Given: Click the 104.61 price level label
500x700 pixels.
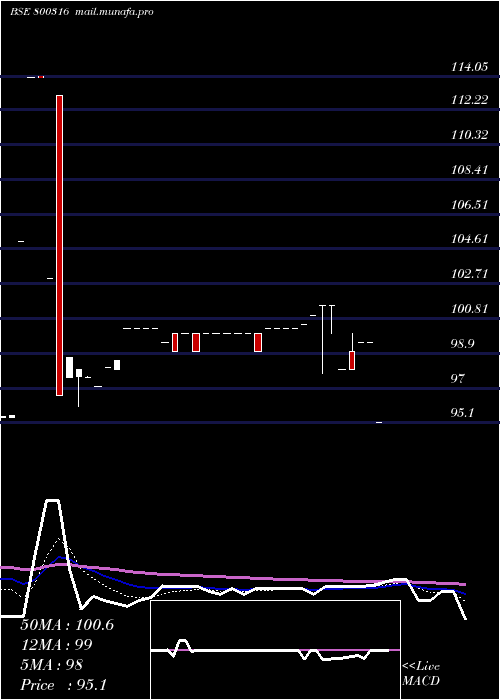Looking at the screenshot, I should pyautogui.click(x=469, y=239).
